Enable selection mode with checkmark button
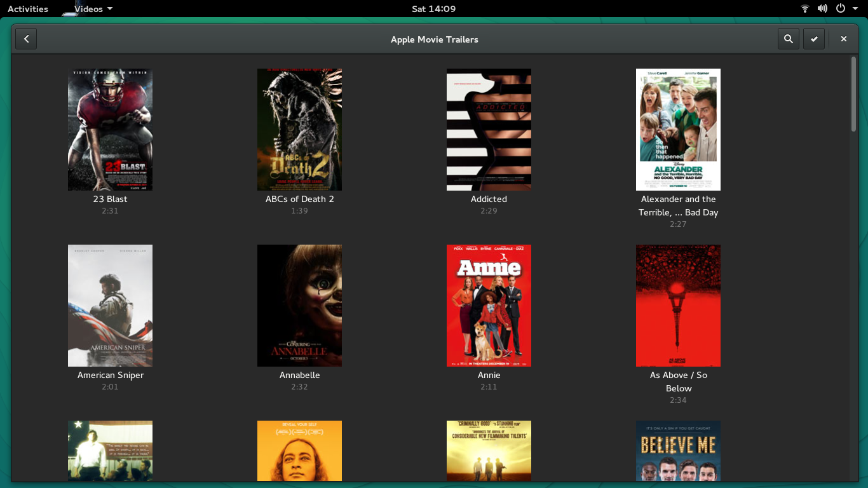This screenshot has height=488, width=868. tap(814, 39)
